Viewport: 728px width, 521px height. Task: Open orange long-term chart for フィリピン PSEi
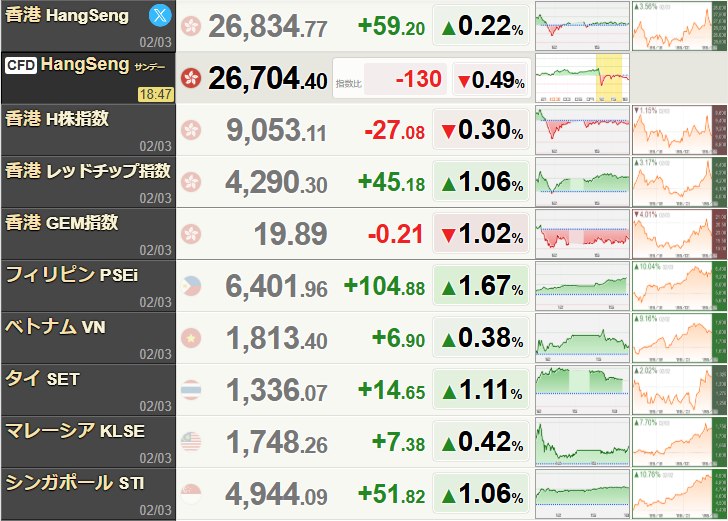pyautogui.click(x=679, y=286)
